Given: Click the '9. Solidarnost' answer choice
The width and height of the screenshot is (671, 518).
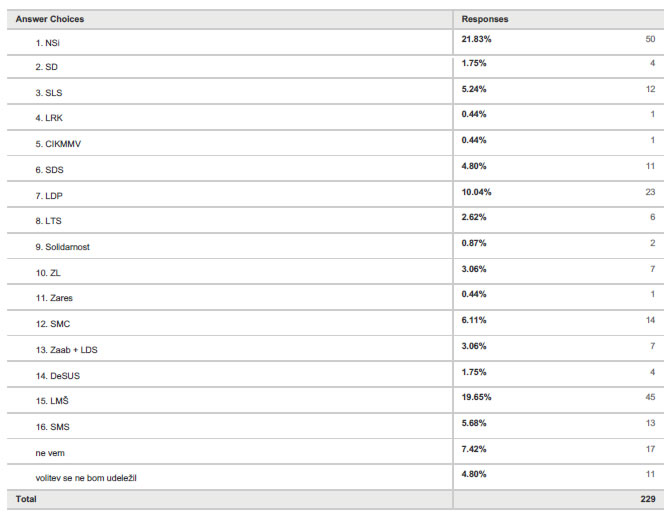Looking at the screenshot, I should pos(67,245).
